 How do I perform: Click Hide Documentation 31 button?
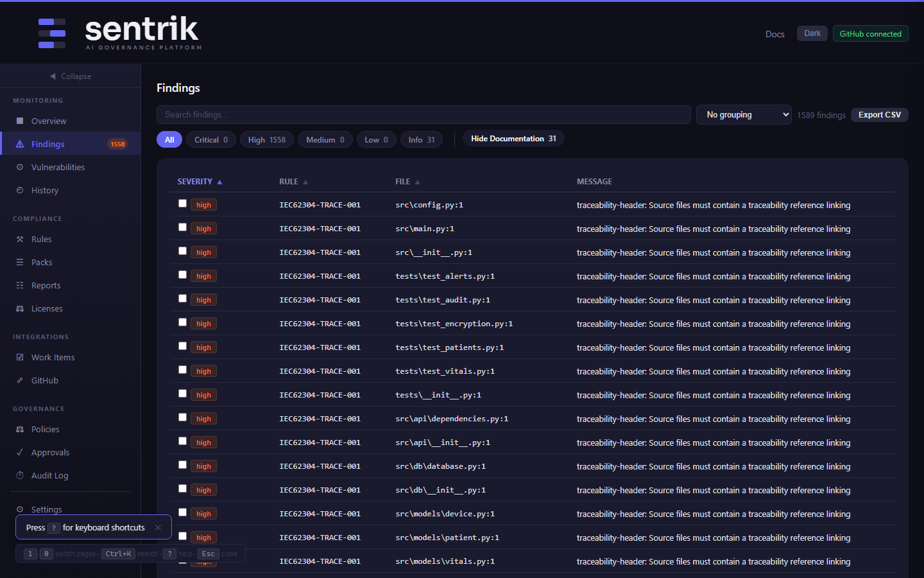tap(513, 139)
